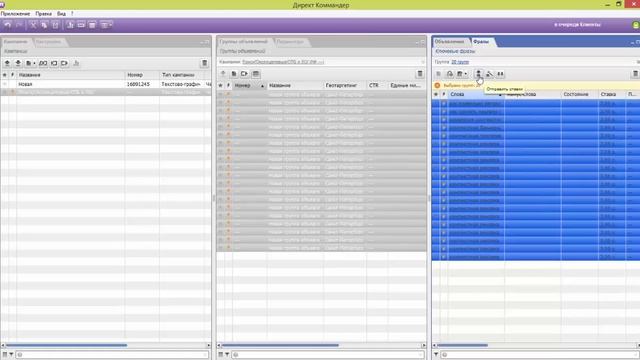Open filter dropdown below ad groups list
Viewport: 640px width, 360px height.
pos(227,355)
